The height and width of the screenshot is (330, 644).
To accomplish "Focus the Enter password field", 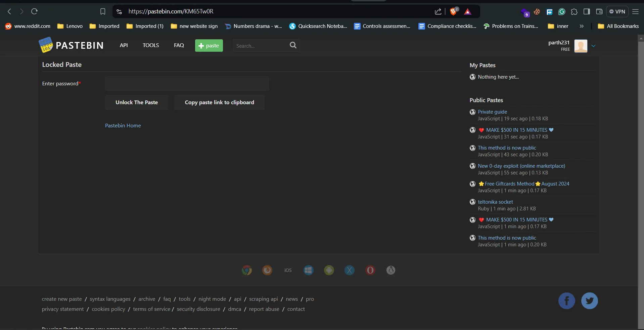I will click(x=187, y=84).
